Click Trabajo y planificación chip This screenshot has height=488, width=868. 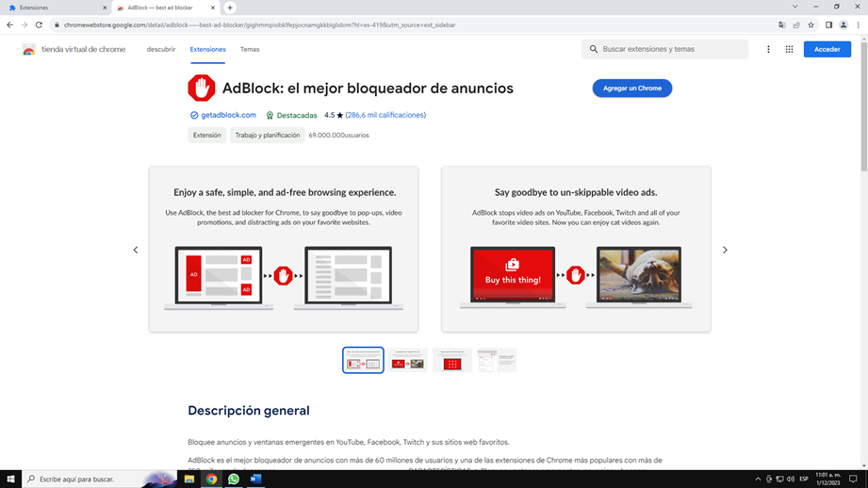click(268, 135)
